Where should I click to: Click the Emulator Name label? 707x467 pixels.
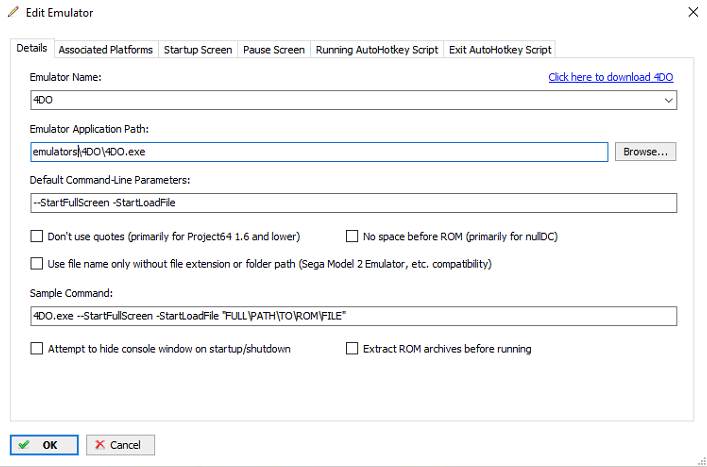(x=66, y=77)
